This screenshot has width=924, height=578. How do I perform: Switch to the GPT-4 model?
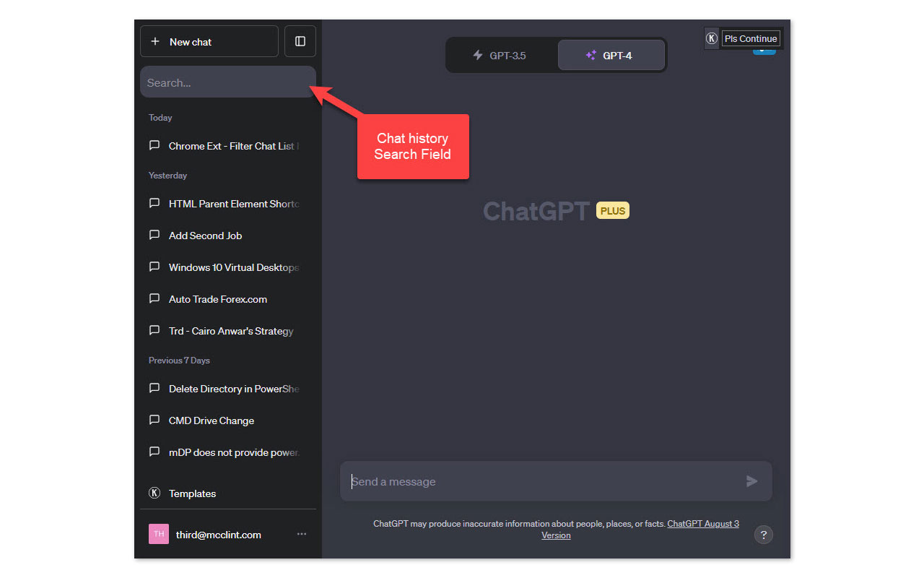611,55
